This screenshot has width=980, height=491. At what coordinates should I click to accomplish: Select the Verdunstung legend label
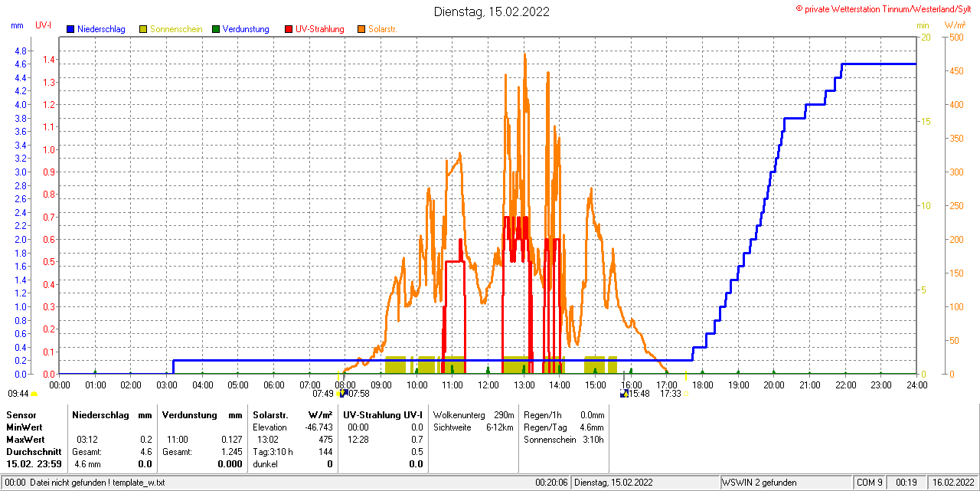coord(246,29)
